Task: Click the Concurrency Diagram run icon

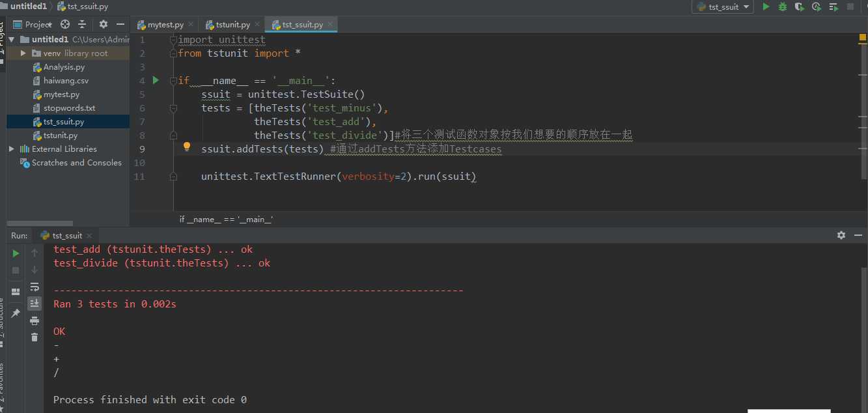Action: pos(833,7)
